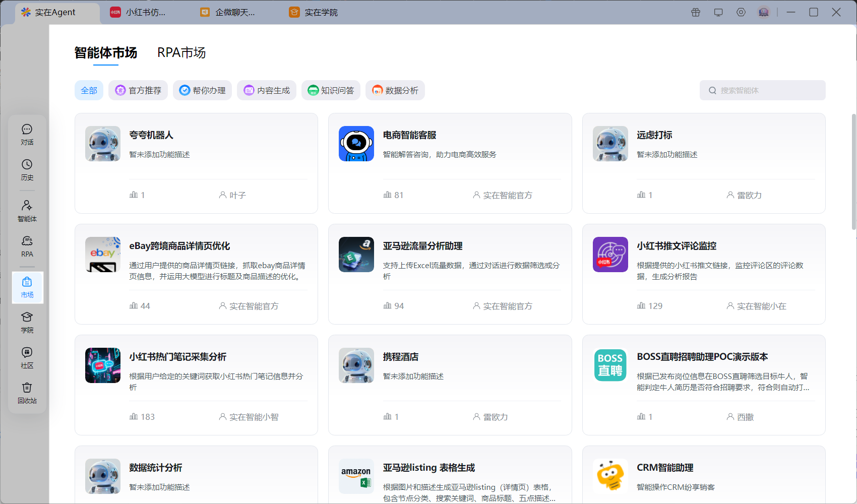Click description 智能解答咨询，助力电商高效服务
Viewport: 857px width, 504px height.
[440, 155]
